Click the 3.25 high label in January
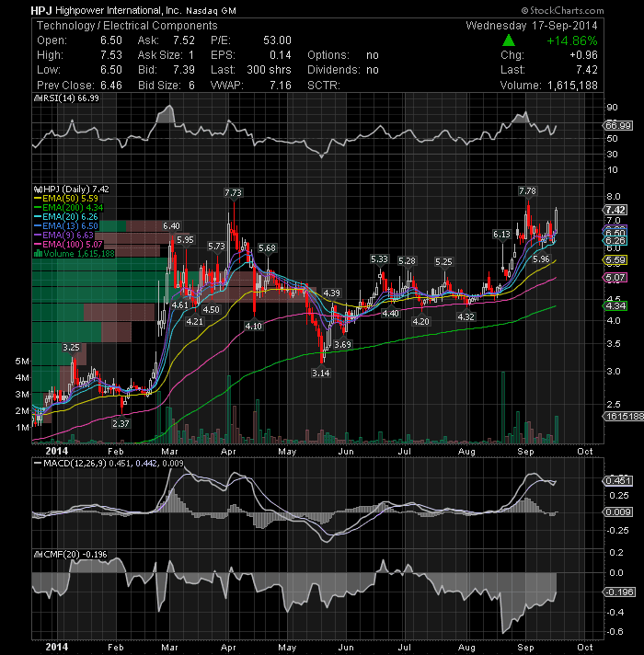 pos(71,347)
